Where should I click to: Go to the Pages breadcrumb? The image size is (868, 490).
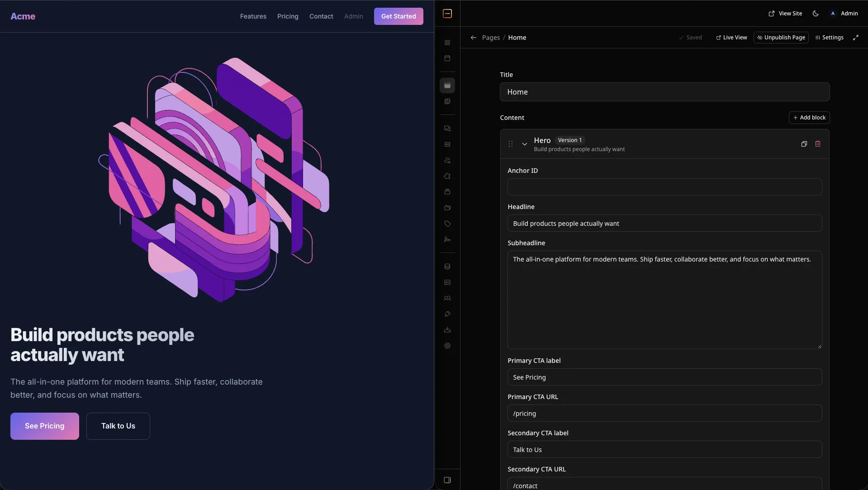coord(491,38)
